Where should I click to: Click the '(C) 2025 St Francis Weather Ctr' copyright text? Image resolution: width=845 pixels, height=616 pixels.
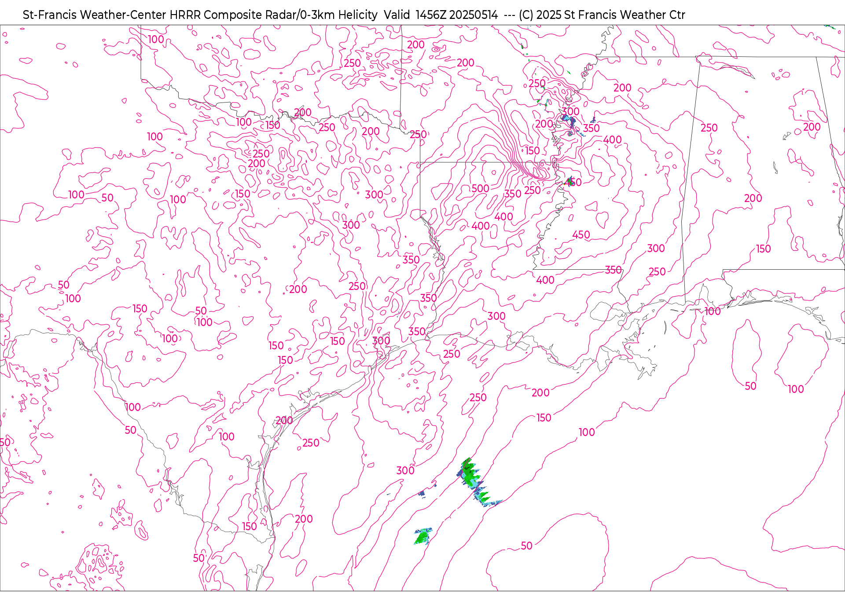click(x=602, y=15)
